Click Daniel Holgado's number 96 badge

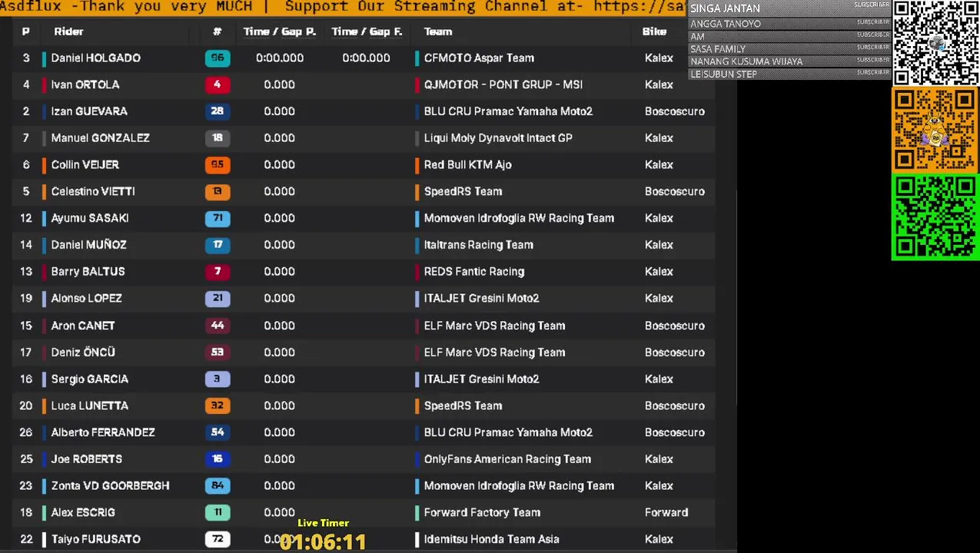point(218,58)
